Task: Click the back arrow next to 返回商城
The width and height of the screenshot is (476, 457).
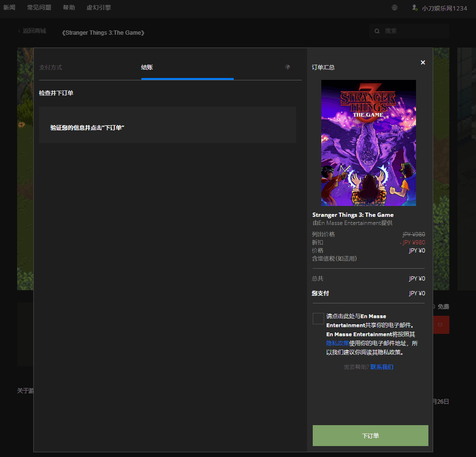Action: click(x=20, y=31)
